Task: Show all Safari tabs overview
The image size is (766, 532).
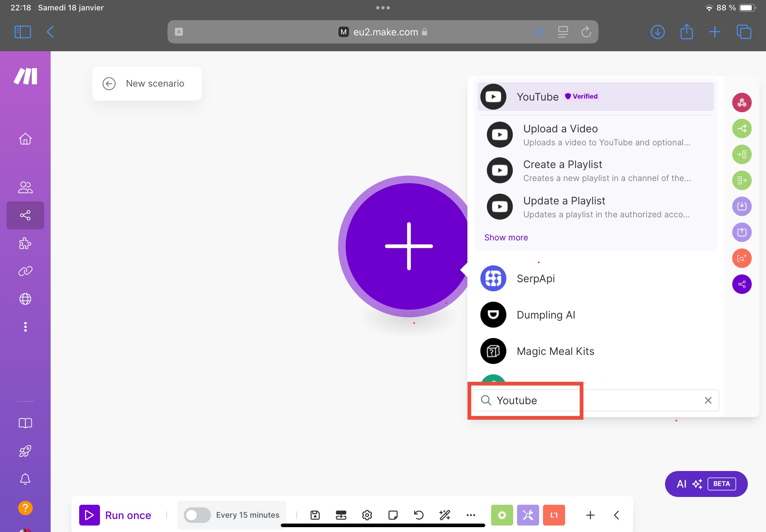Action: coord(744,32)
